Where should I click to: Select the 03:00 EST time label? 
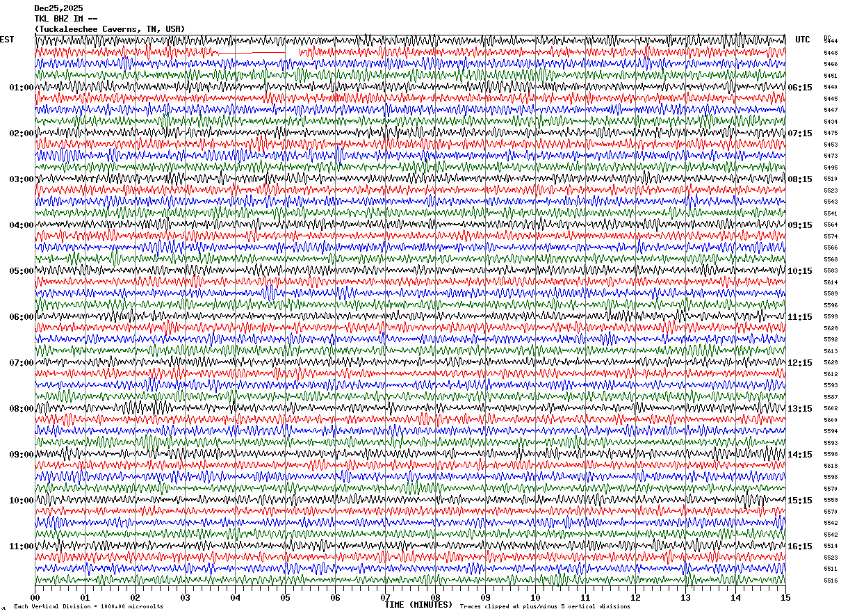[x=22, y=179]
